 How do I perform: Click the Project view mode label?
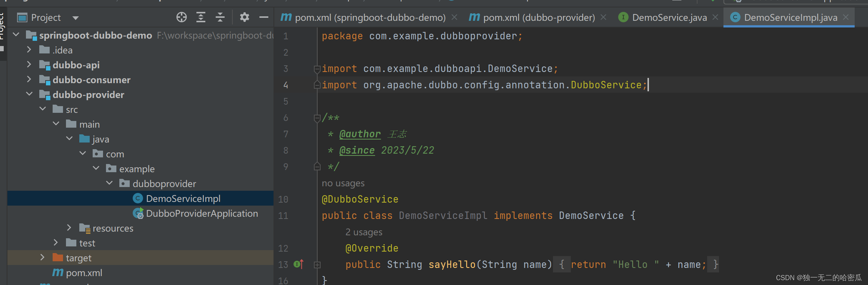click(x=46, y=17)
